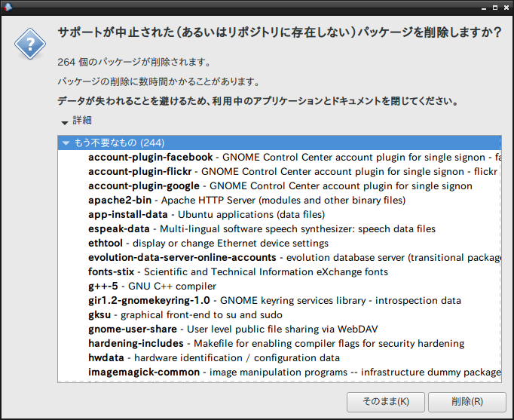
Task: Select the hardening-includes package row
Action: tap(280, 343)
